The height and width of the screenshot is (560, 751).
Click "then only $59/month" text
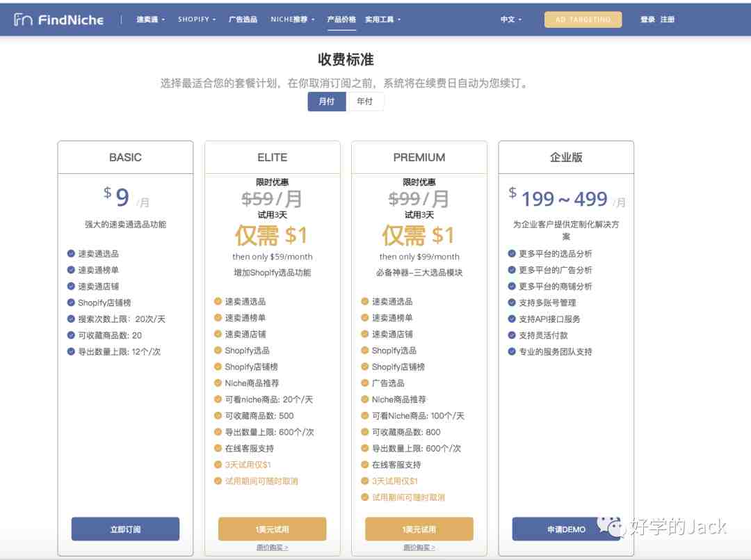coord(272,257)
